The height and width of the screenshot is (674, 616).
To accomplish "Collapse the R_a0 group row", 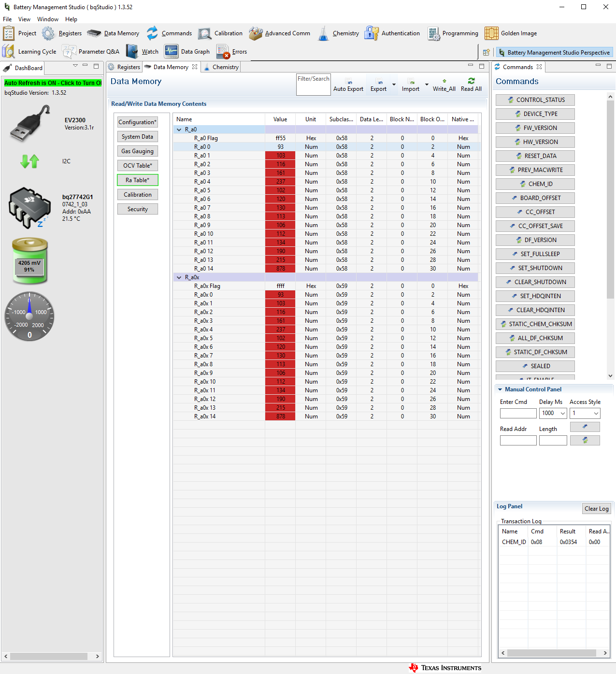I will 179,129.
